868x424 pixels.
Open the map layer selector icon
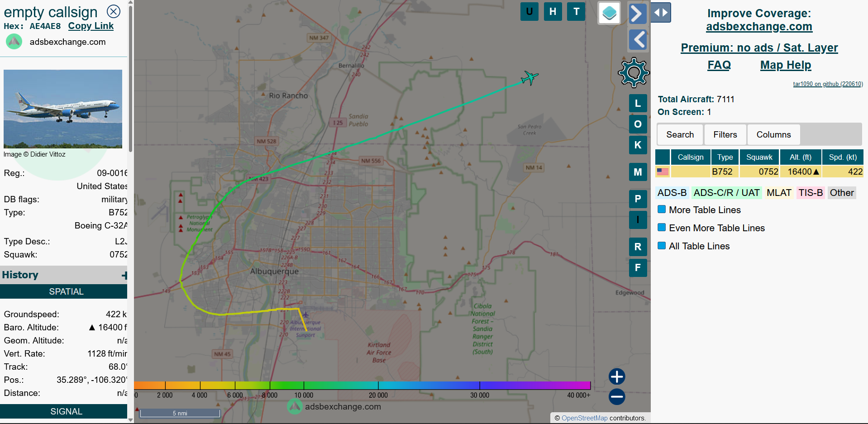(609, 13)
